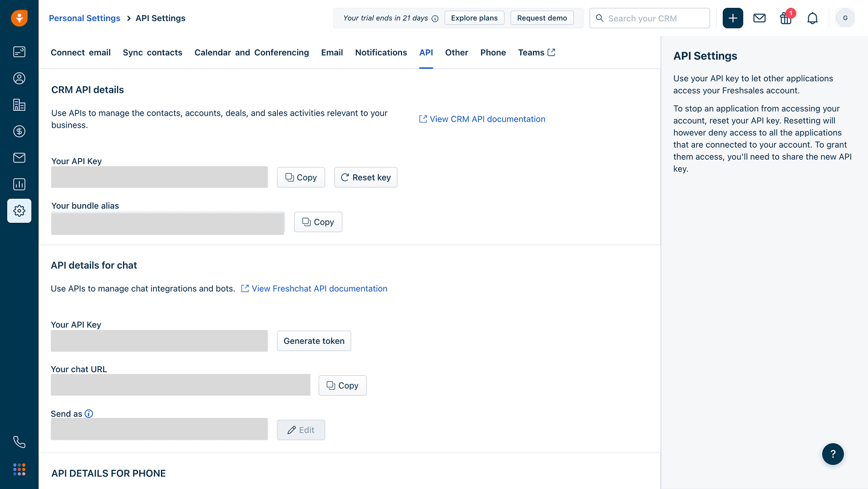Screen dimensions: 868x489
Task: Click the Personal Settings breadcrumb
Action: pyautogui.click(x=84, y=18)
